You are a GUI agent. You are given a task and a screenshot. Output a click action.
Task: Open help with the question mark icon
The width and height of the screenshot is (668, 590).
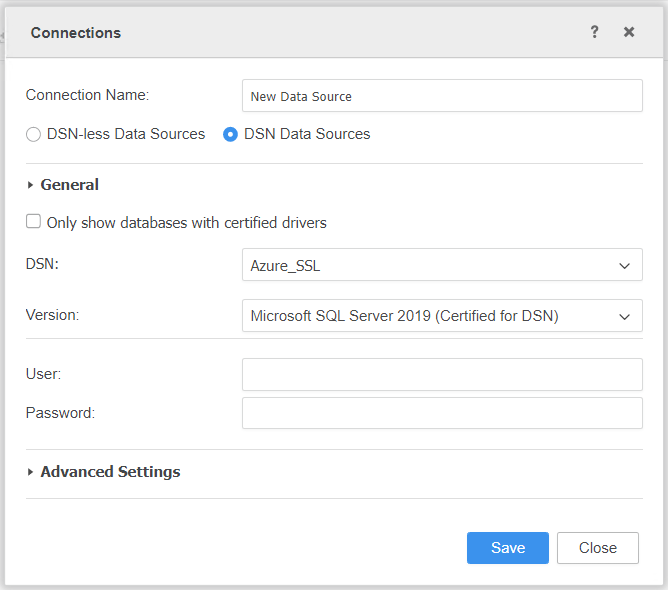pos(594,32)
